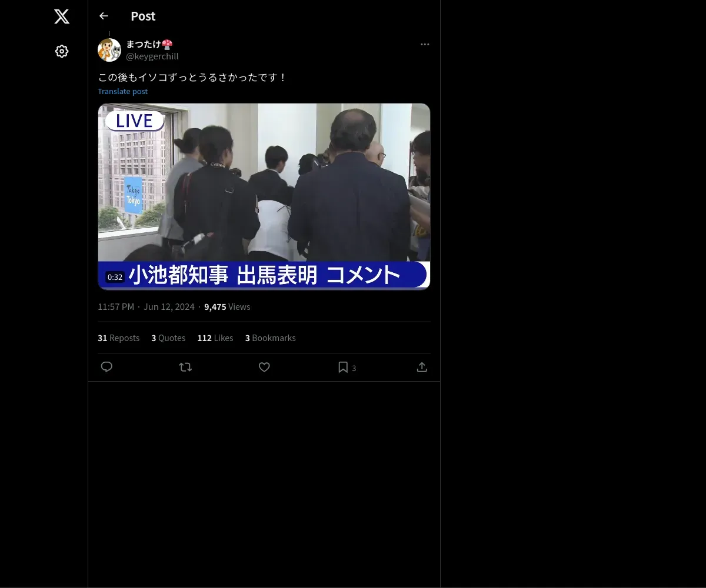Open the @keygerchill handle link
The image size is (706, 588).
(x=152, y=56)
